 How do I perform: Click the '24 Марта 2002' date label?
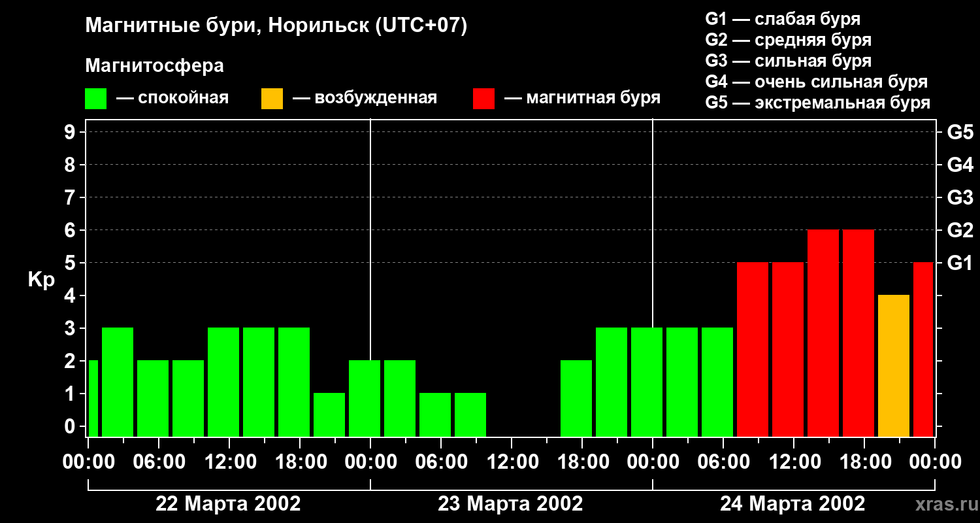point(792,503)
